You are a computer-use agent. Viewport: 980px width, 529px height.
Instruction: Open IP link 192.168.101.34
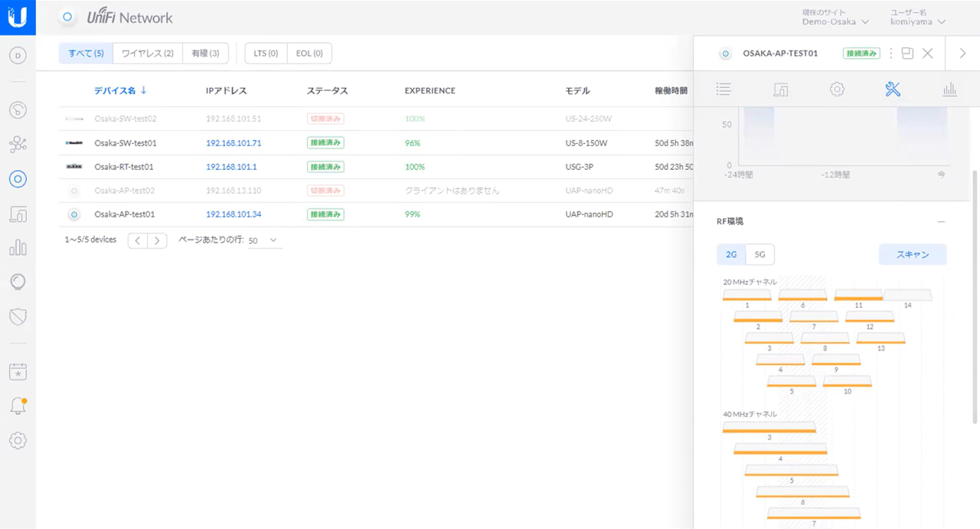234,214
